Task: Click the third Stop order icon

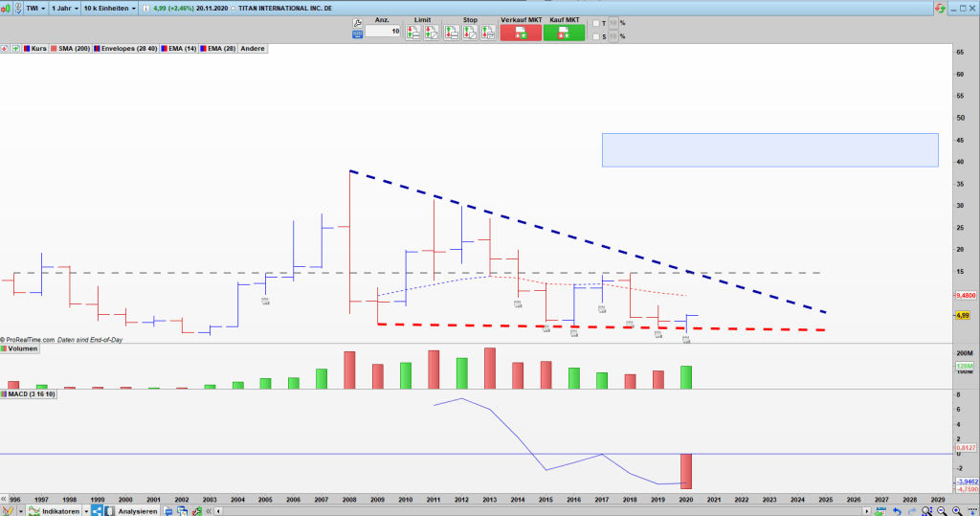Action: point(488,32)
